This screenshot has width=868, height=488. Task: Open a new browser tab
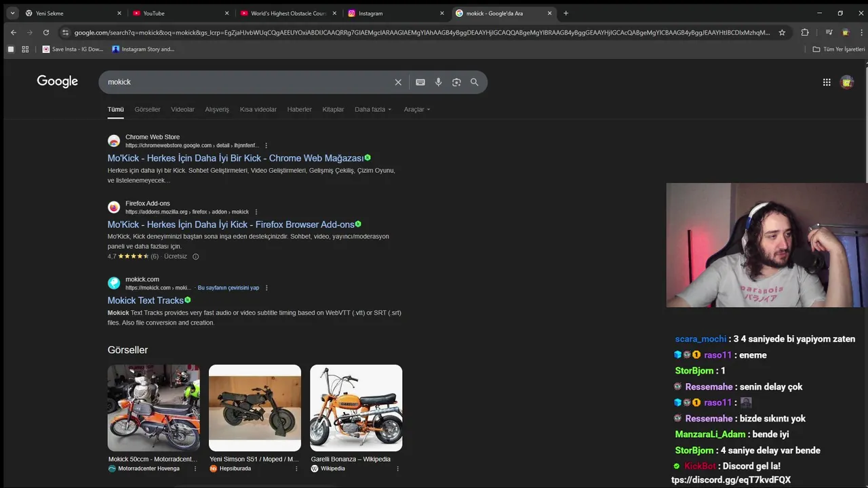[x=566, y=13]
